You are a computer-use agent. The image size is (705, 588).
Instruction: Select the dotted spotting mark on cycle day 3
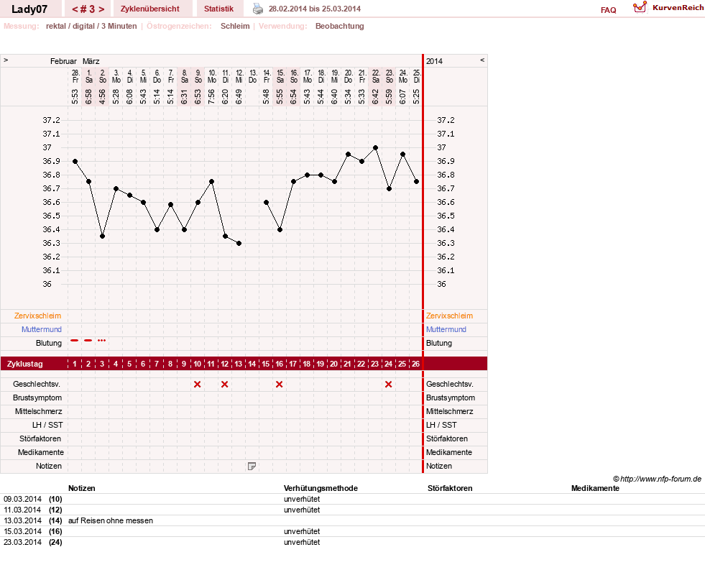[101, 341]
